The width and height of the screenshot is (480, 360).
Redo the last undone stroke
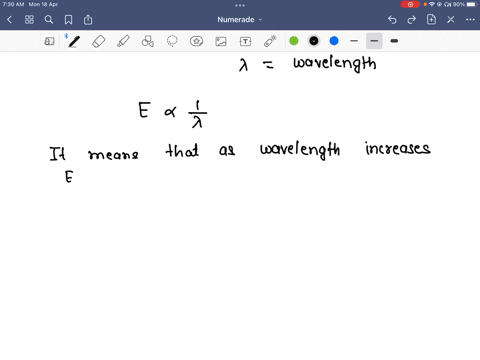pyautogui.click(x=412, y=20)
